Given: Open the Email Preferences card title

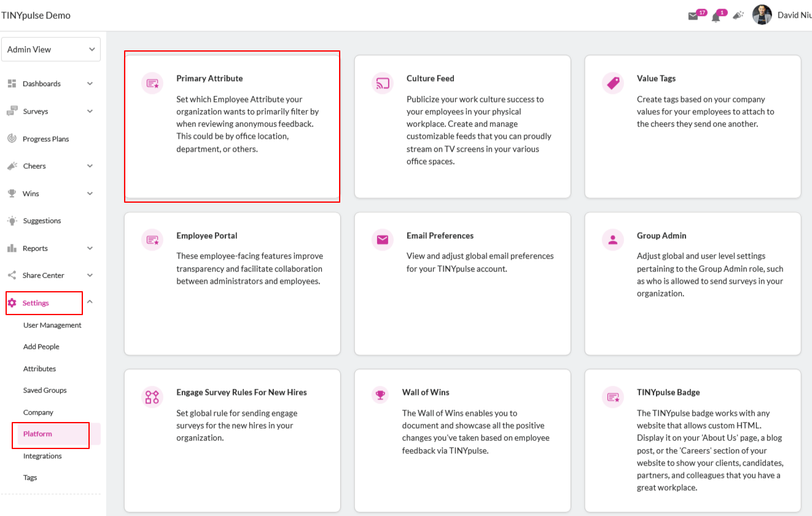Looking at the screenshot, I should (440, 235).
